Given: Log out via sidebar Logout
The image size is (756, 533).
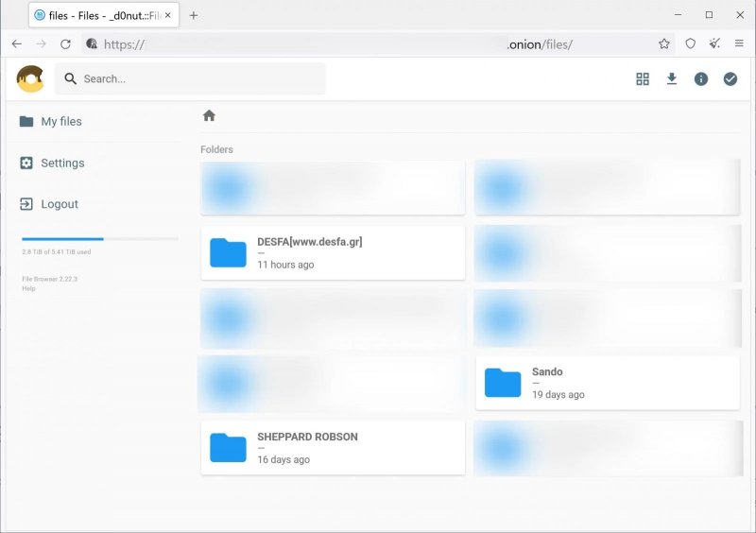Looking at the screenshot, I should pyautogui.click(x=60, y=204).
